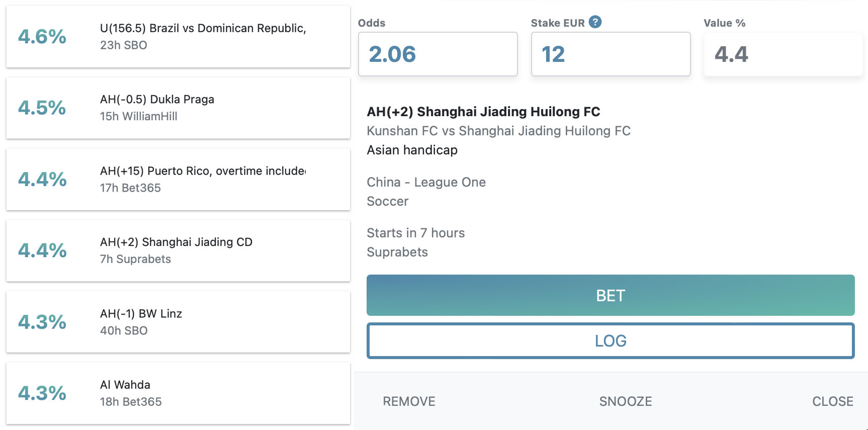The height and width of the screenshot is (430, 868).
Task: Click the 4.5% value on Dukla Praga
Action: [x=42, y=108]
